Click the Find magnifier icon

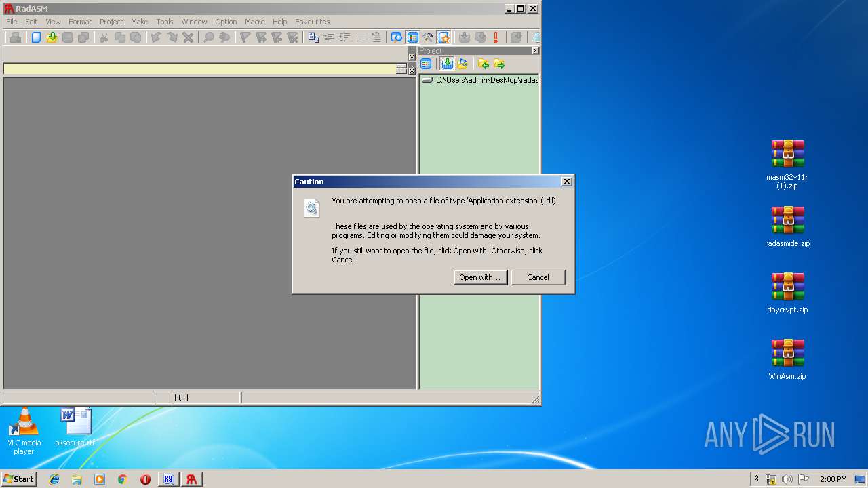209,37
